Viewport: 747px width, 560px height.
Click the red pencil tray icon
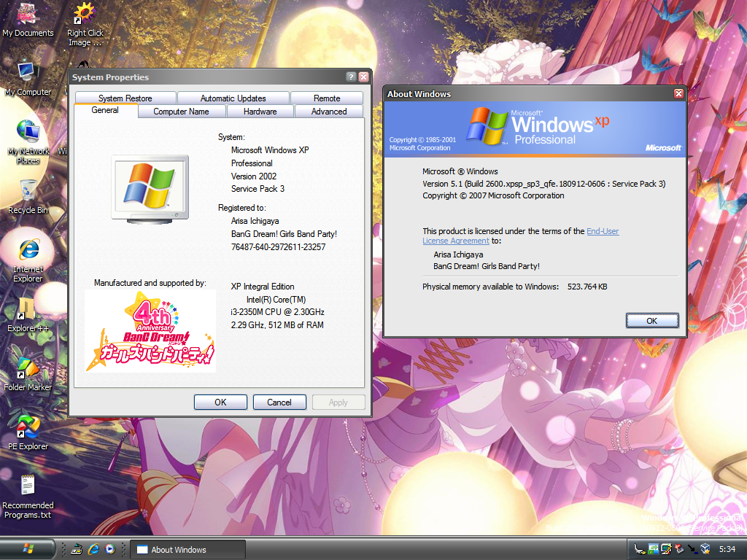click(679, 550)
